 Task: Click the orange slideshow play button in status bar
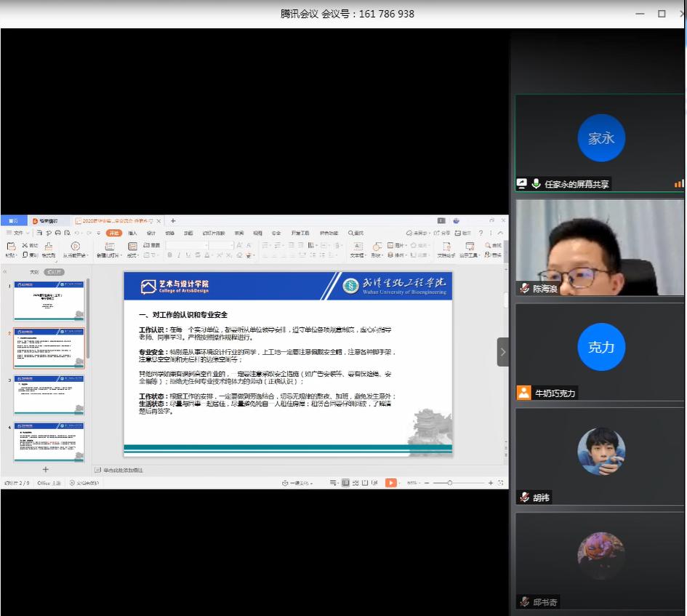point(390,483)
